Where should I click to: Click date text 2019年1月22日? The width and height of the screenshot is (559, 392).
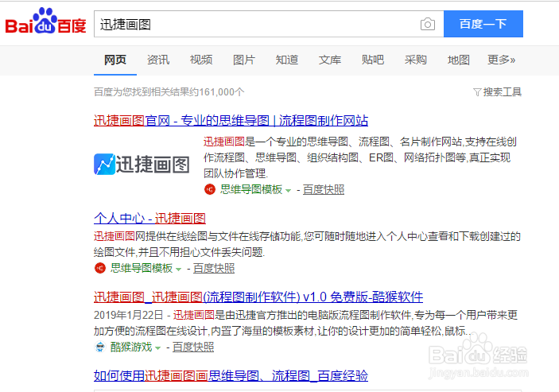tap(128, 315)
